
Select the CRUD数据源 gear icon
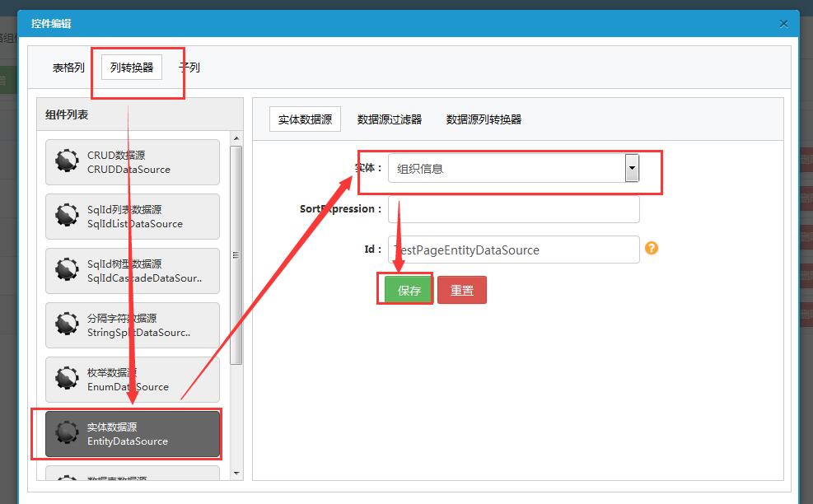67,161
